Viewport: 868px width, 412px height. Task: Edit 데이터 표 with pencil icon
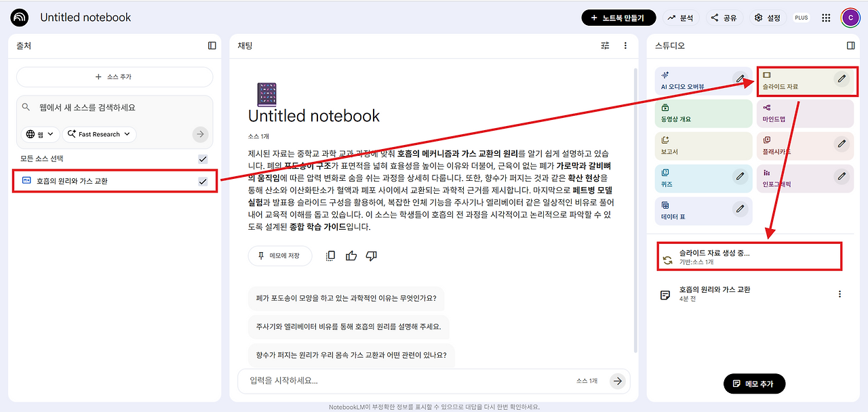click(741, 209)
